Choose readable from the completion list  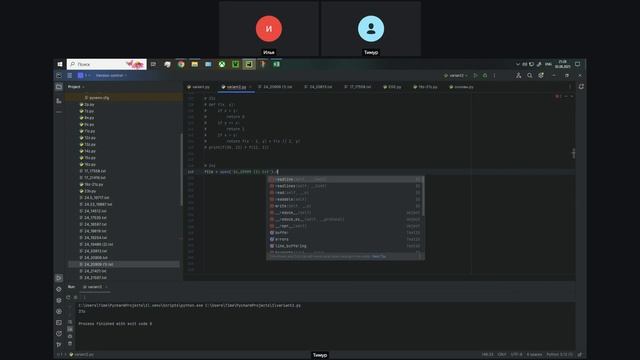(345, 200)
